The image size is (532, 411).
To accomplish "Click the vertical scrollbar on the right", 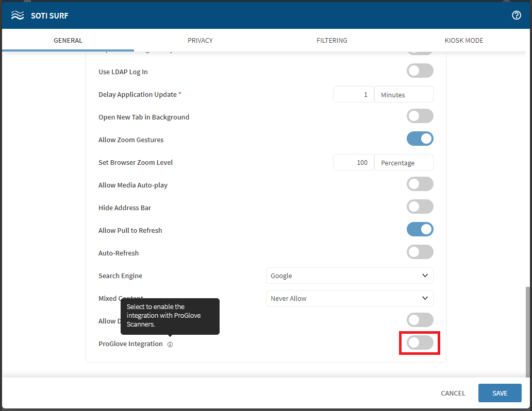I will coord(527,330).
